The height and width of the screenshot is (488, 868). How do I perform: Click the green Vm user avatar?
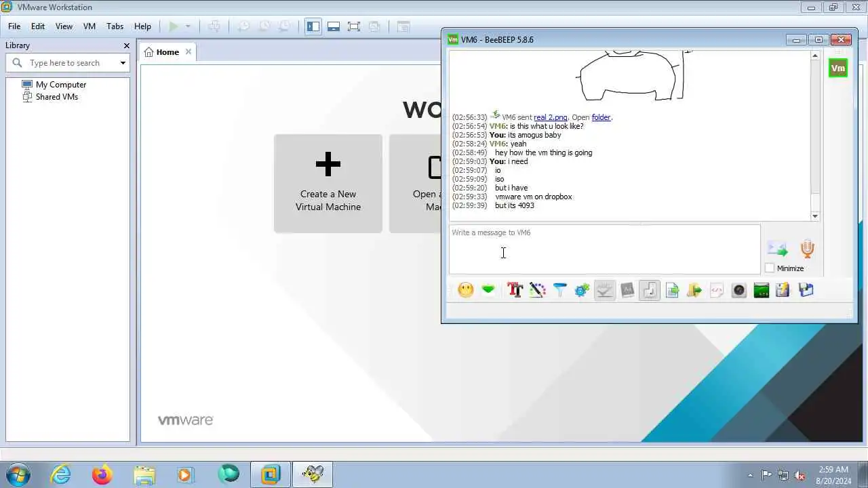tap(838, 68)
